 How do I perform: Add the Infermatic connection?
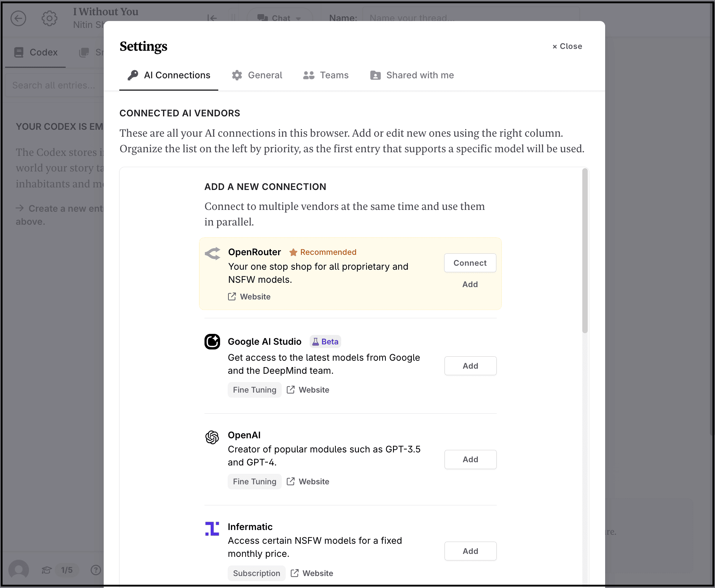(x=471, y=551)
